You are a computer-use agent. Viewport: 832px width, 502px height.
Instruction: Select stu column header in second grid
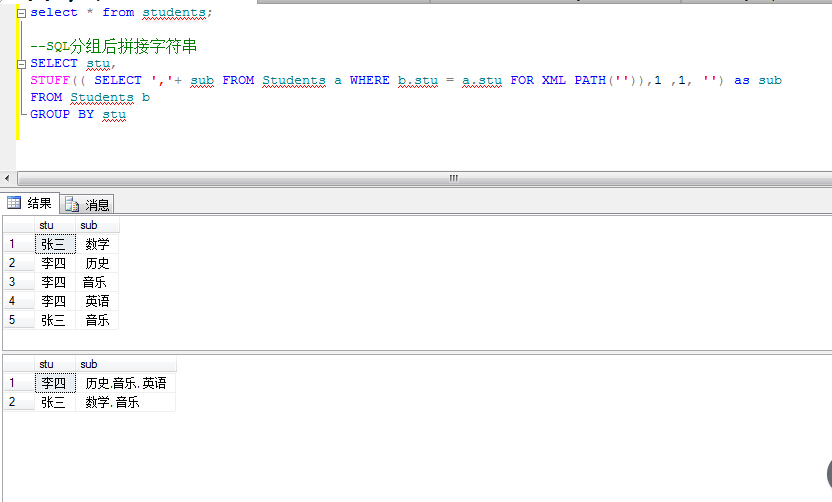55,364
